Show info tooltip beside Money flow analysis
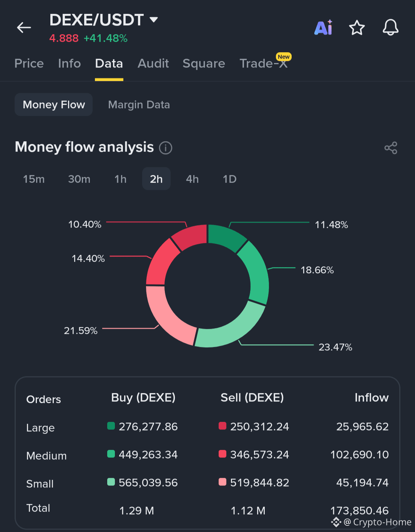 [x=166, y=148]
